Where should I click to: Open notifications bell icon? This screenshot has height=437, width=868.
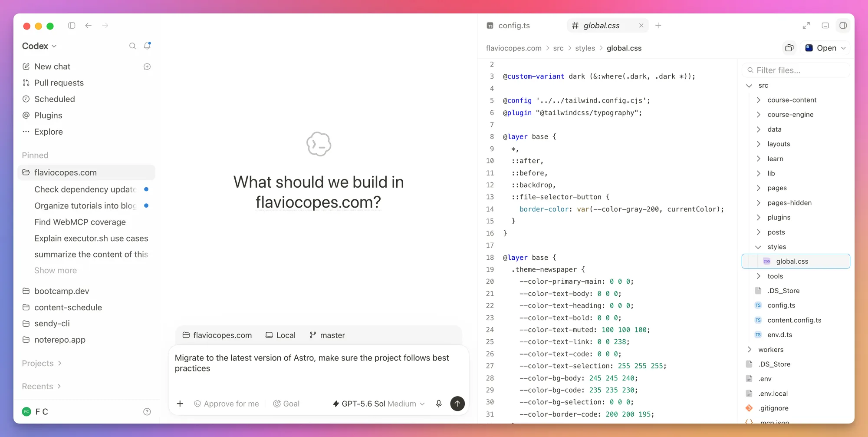pos(148,46)
